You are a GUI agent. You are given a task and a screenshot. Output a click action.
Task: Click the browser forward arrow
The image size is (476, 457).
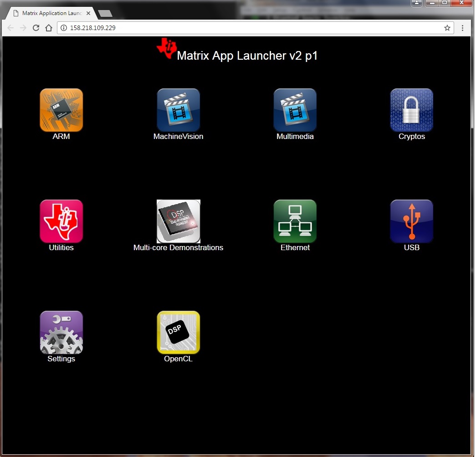coord(23,28)
